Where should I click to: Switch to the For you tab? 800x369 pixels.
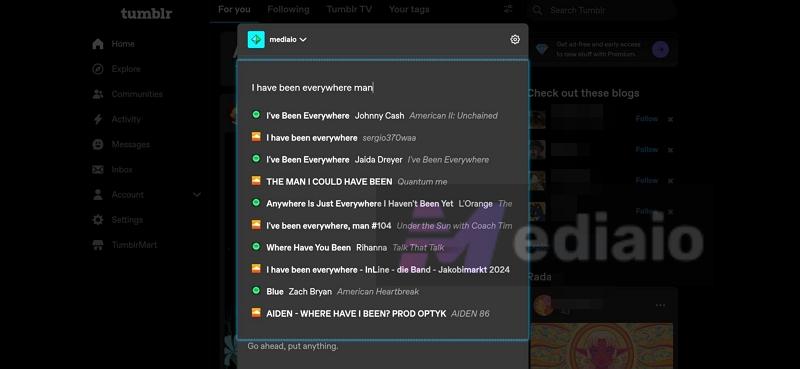(x=234, y=9)
